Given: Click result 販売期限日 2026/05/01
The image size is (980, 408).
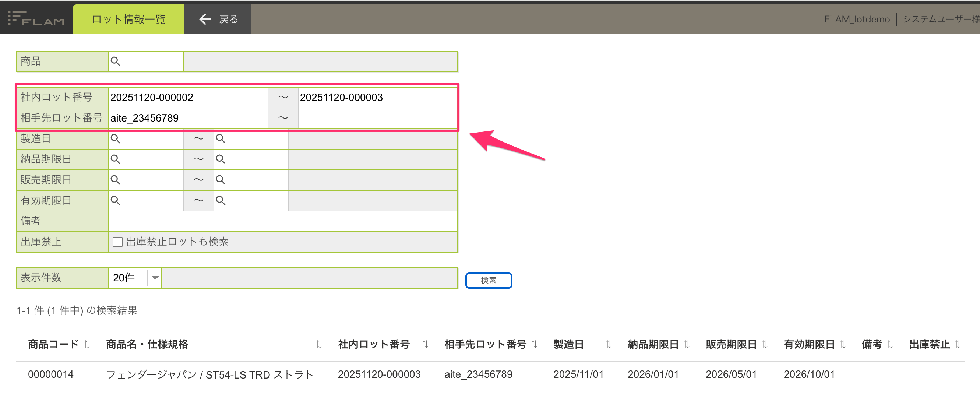Looking at the screenshot, I should (731, 374).
